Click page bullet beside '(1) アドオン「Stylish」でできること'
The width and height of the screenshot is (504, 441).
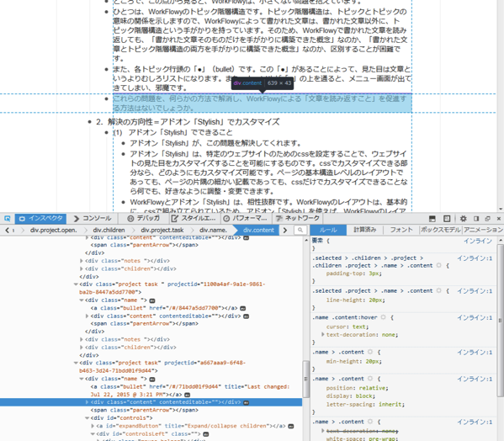(x=107, y=132)
